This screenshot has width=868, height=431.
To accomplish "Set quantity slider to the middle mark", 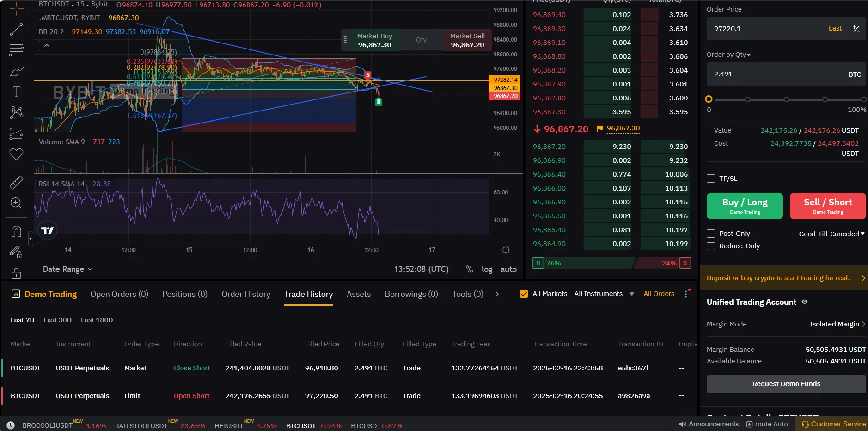I will [786, 99].
